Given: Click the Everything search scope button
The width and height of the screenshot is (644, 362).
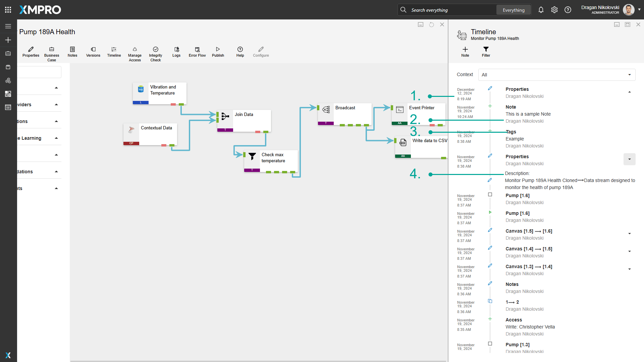Looking at the screenshot, I should (513, 10).
